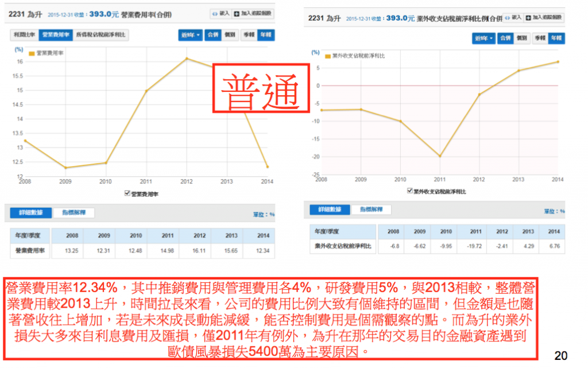Switch to the 利潤比率 tab
The image size is (588, 369).
pos(25,35)
